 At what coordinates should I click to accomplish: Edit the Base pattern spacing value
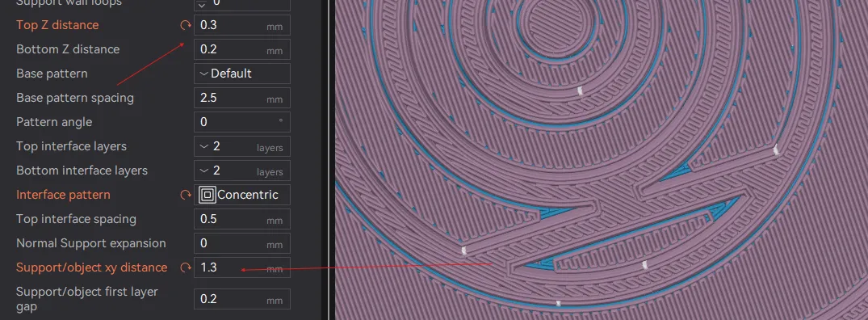pos(242,98)
